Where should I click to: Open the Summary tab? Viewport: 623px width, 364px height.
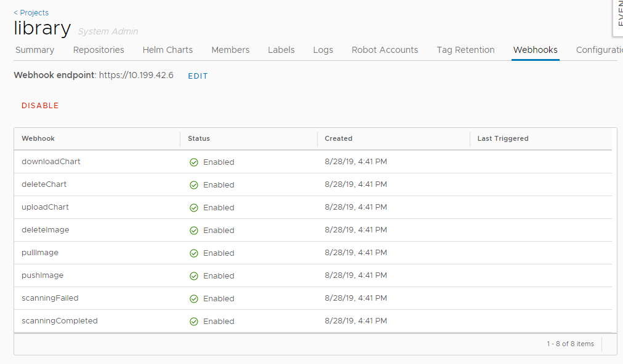click(x=34, y=50)
